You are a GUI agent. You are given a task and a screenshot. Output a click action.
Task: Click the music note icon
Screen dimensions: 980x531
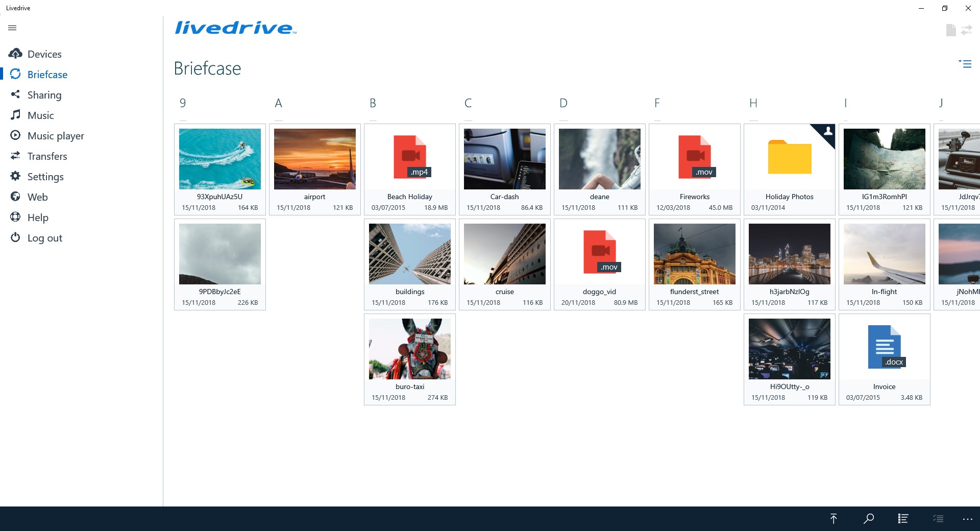(15, 115)
